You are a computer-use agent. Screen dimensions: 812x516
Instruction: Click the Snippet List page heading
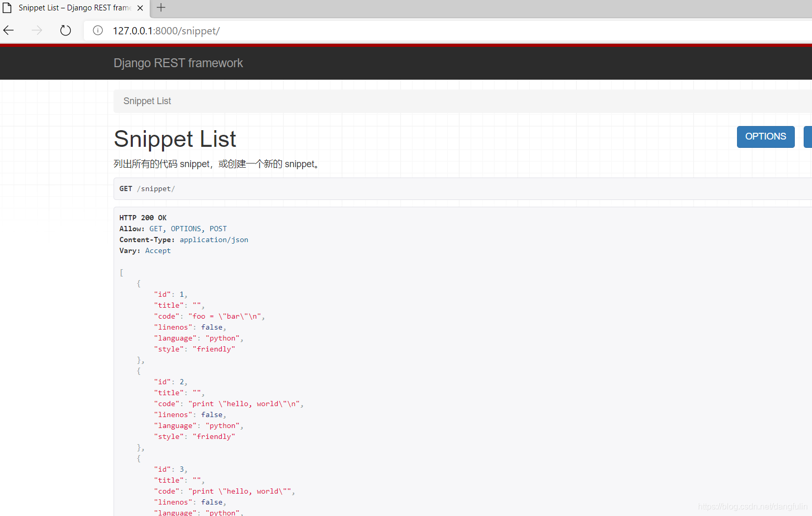tap(175, 139)
